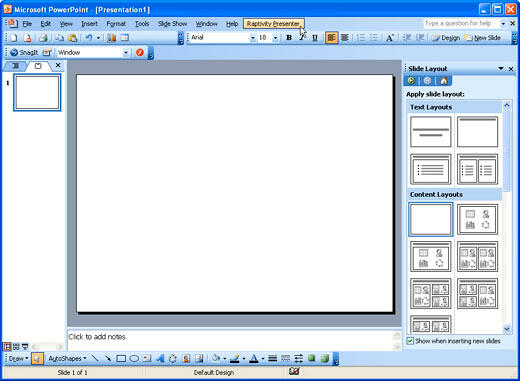Toggle underline formatting
Screen dimensions: 520x381
(x=315, y=38)
